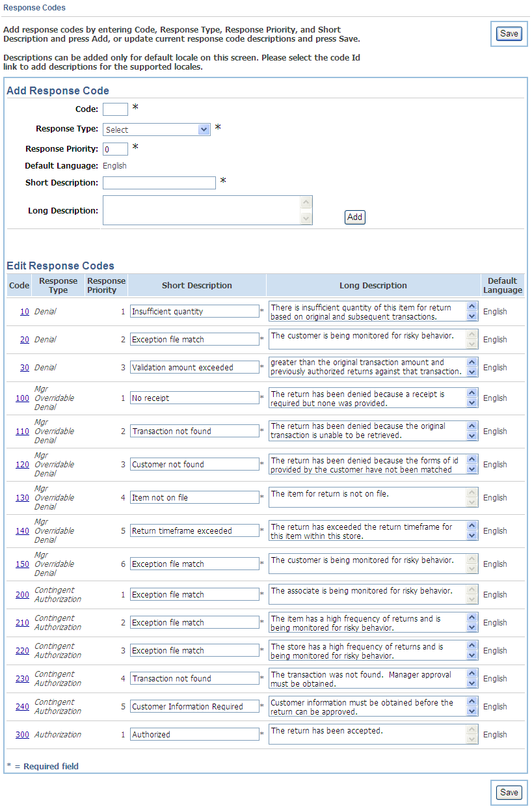This screenshot has width=532, height=809.
Task: Expand the Select combo box for Response Type
Action: coord(156,130)
